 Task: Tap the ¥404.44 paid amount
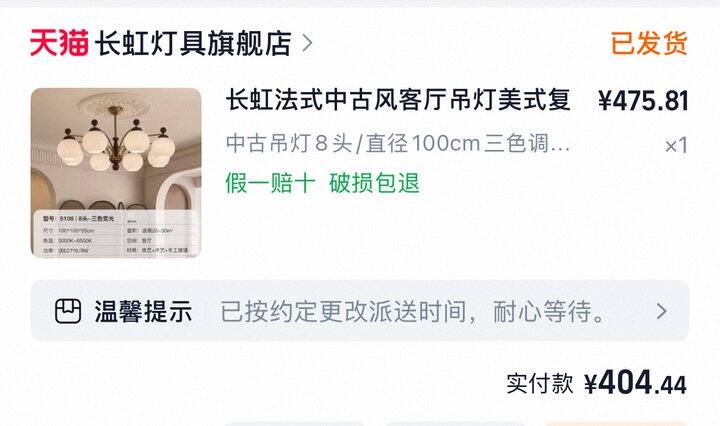(x=636, y=382)
